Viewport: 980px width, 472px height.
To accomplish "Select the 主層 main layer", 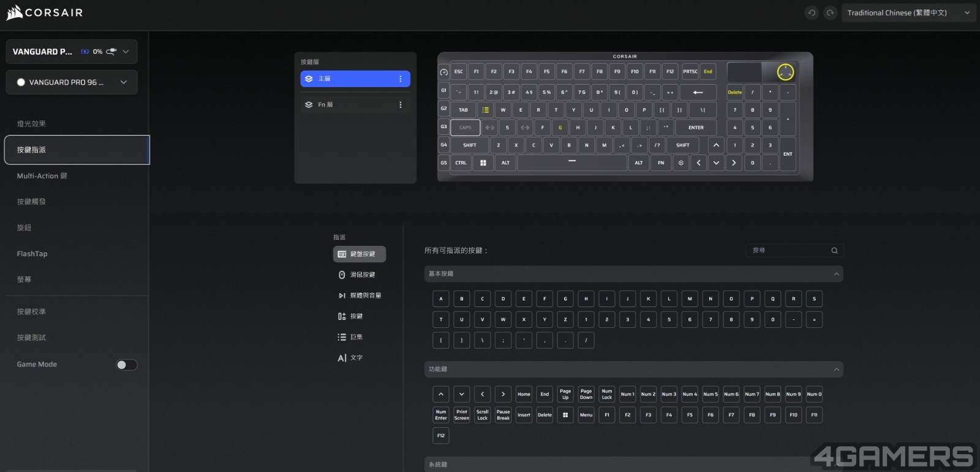I will (x=355, y=79).
